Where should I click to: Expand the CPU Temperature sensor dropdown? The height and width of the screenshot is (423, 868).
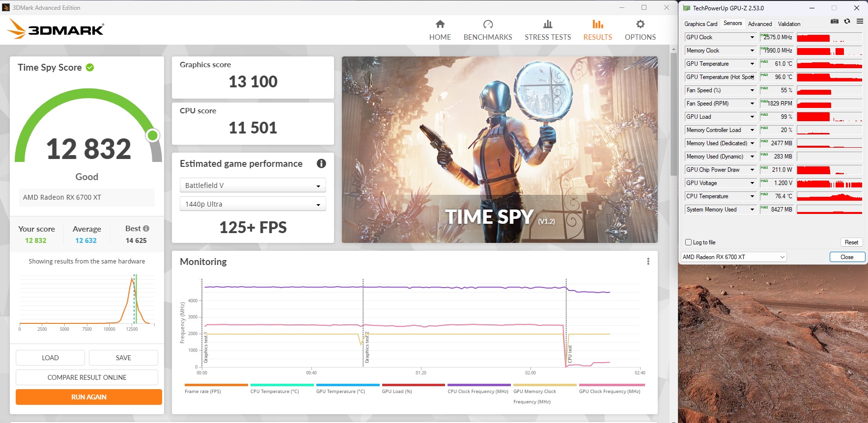pos(752,196)
